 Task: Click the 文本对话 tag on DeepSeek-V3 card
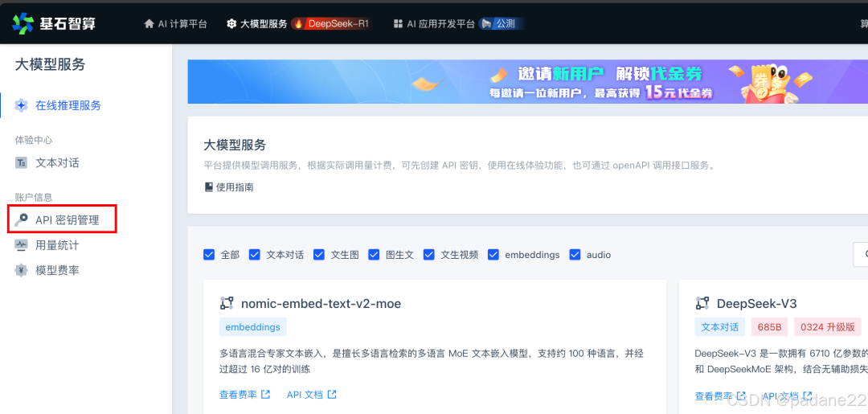tap(719, 327)
